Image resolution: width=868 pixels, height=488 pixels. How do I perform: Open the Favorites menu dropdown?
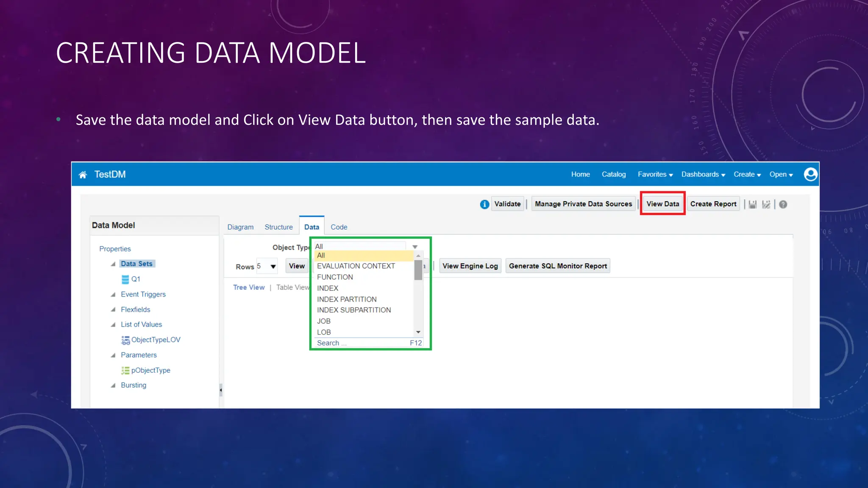click(x=655, y=175)
